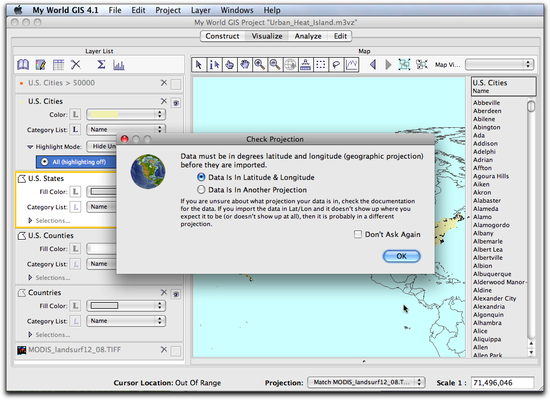
Task: Toggle visibility of U.S. Cities layer
Action: (x=176, y=103)
